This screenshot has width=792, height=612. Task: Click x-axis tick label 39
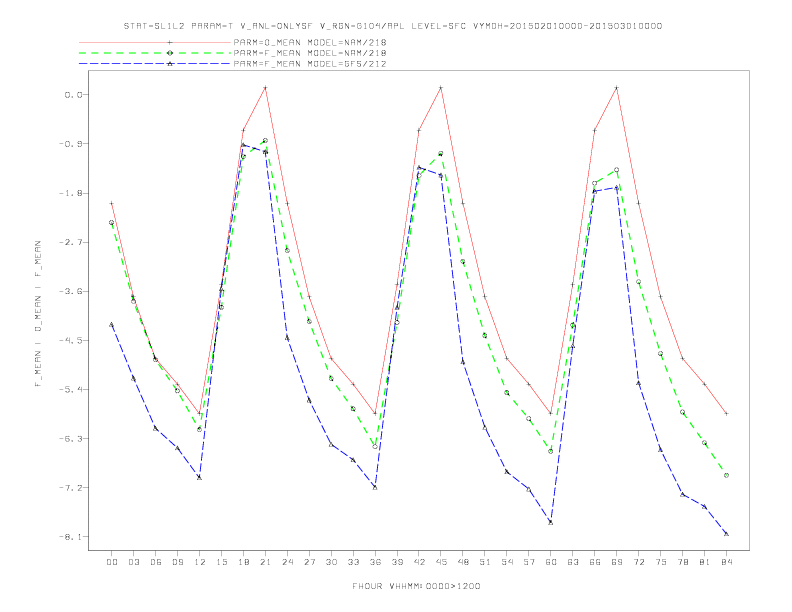pos(397,562)
